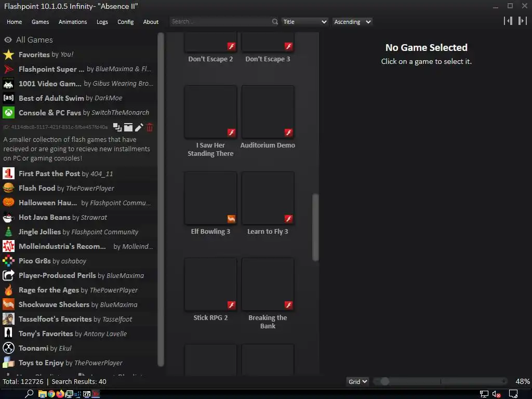
Task: Select the Jingle Jollies tree icon
Action: click(8, 232)
